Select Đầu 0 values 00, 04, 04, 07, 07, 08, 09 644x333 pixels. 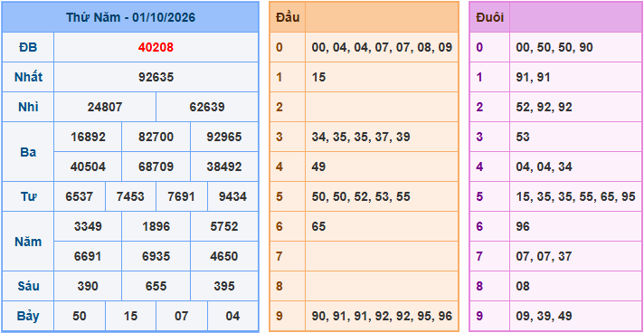click(382, 47)
